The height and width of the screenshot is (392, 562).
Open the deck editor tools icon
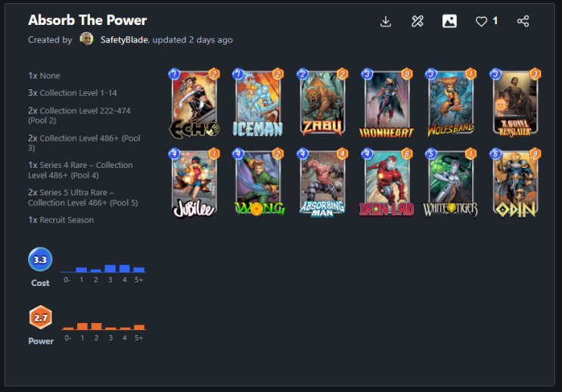click(x=418, y=21)
